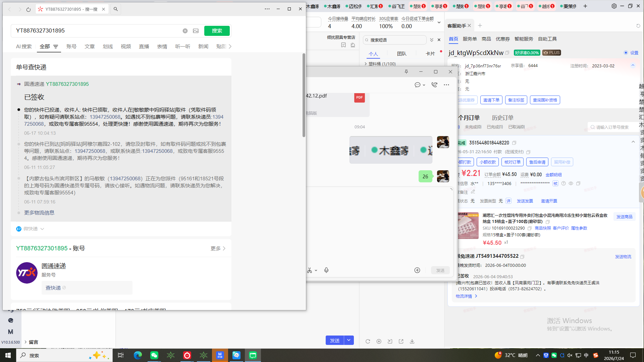Pin the chat window on top
This screenshot has height=362, width=644.
(x=406, y=72)
